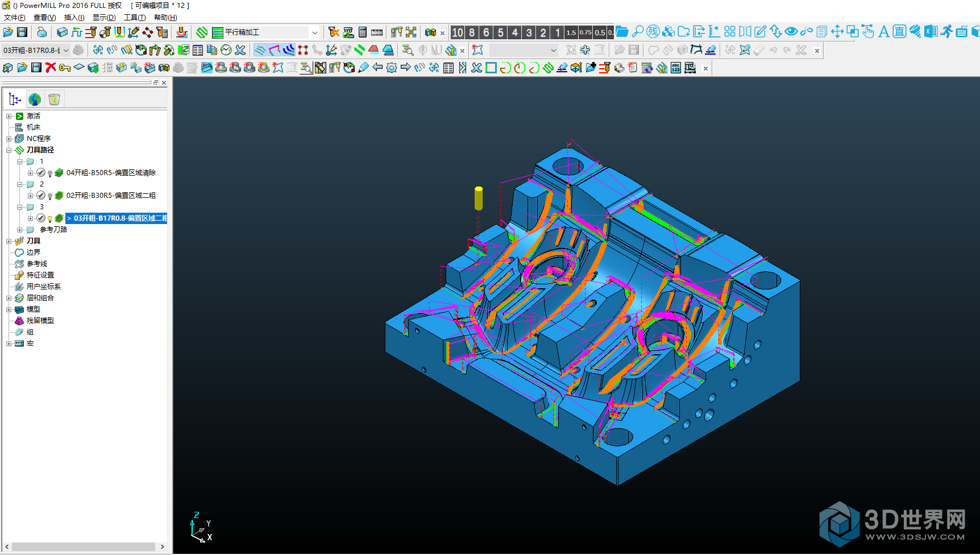Open the 平行精加工 strategy dropdown
980x555 pixels.
pos(315,32)
